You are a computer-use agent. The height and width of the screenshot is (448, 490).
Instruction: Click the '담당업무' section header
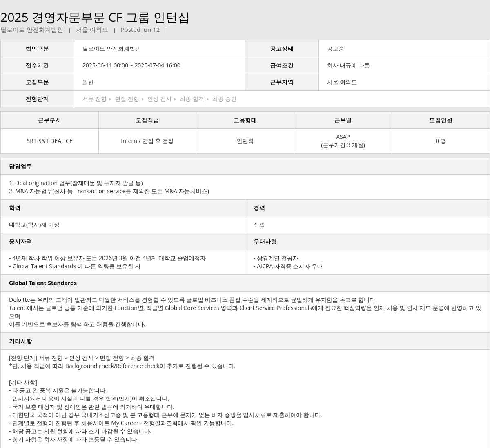point(245,166)
